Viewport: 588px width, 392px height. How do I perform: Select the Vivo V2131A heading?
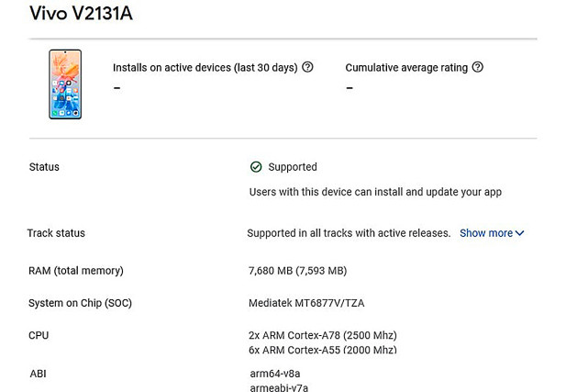coord(81,14)
